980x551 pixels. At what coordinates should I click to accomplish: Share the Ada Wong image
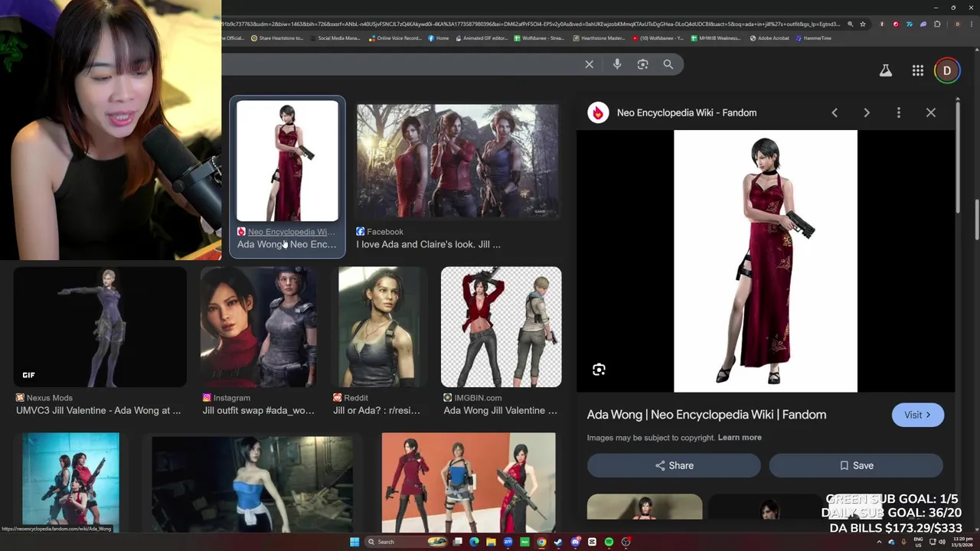674,465
